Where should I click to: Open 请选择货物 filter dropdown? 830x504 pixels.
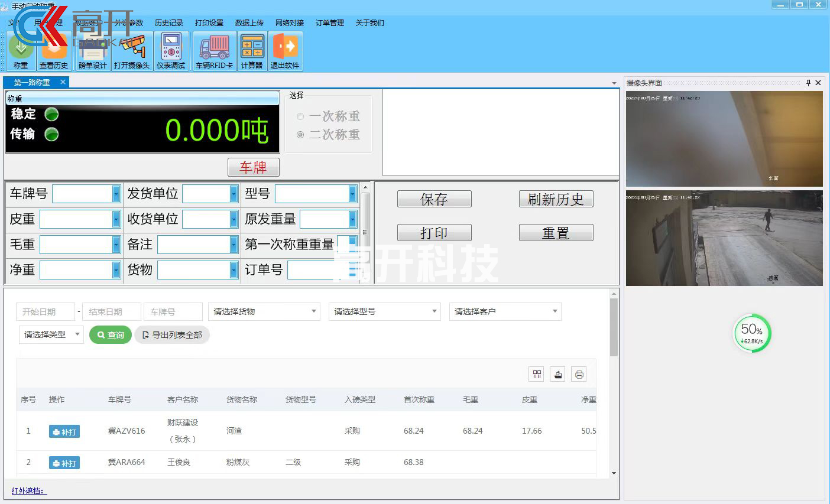click(264, 311)
